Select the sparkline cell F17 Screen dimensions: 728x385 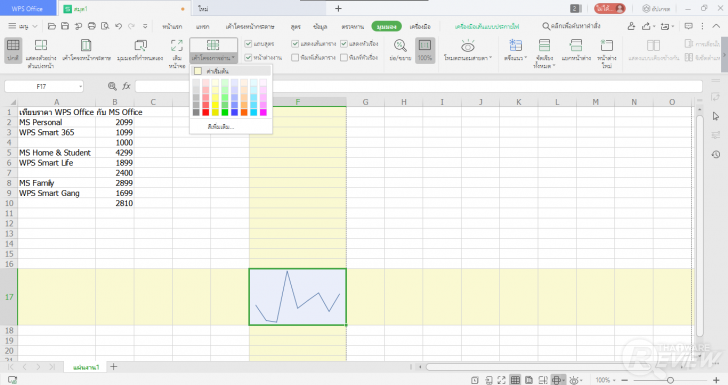point(298,297)
